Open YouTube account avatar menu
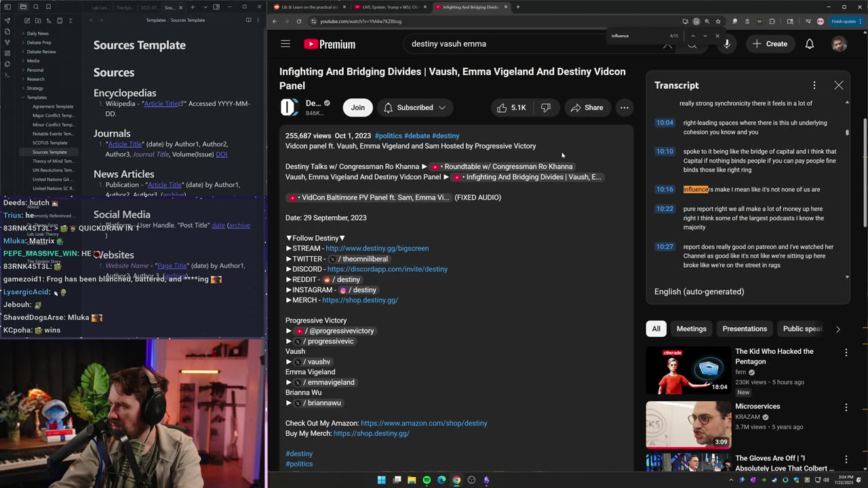The width and height of the screenshot is (868, 488). 839,44
